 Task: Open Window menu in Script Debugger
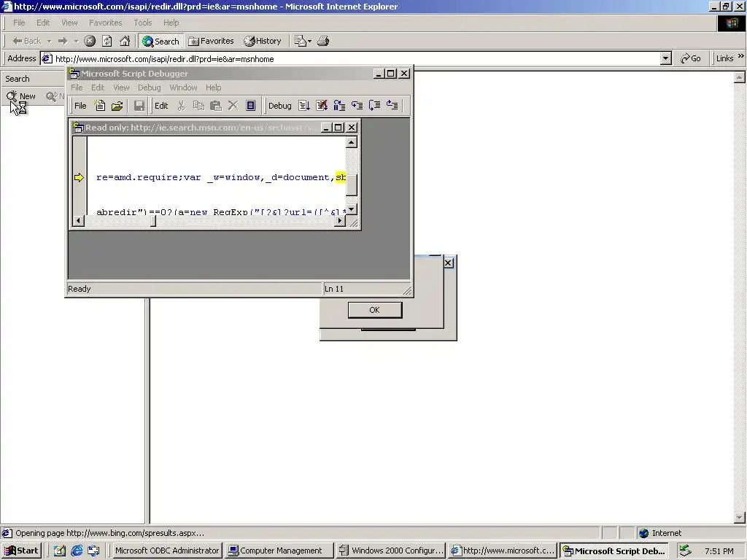(183, 87)
